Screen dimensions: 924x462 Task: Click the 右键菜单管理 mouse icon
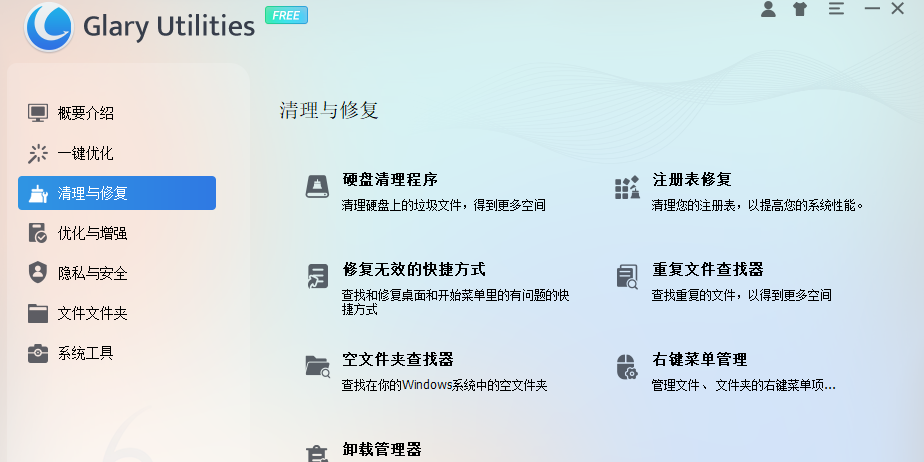[x=626, y=367]
